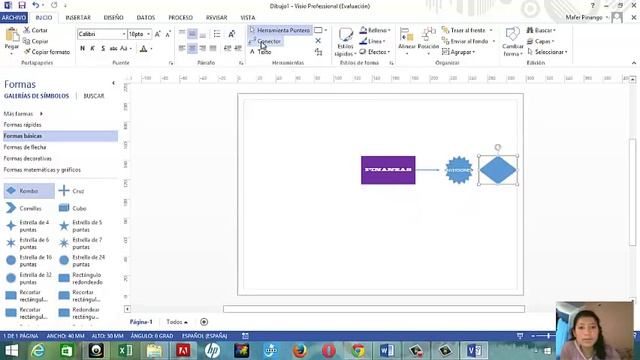The image size is (640, 360).
Task: Click Cortar to cut the selection
Action: point(36,30)
